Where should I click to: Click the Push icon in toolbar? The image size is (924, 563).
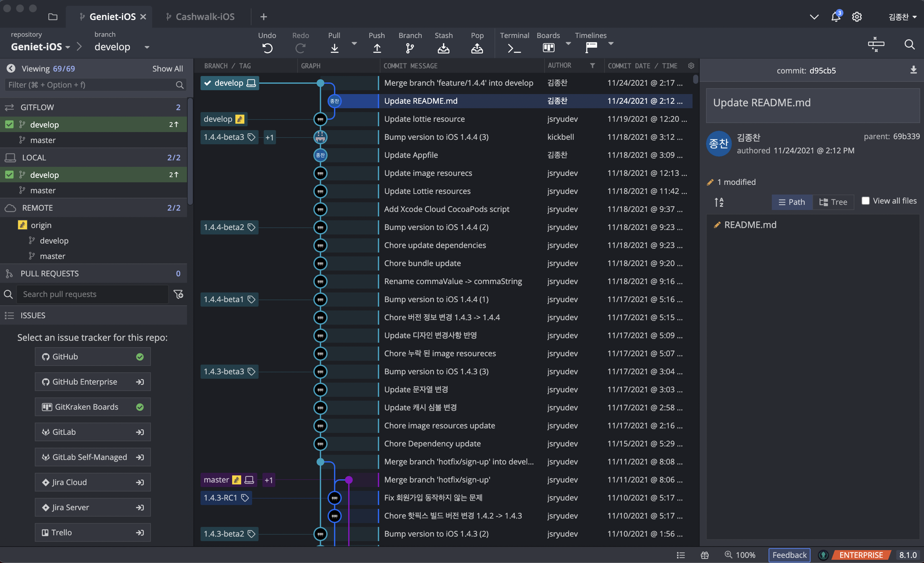click(377, 48)
